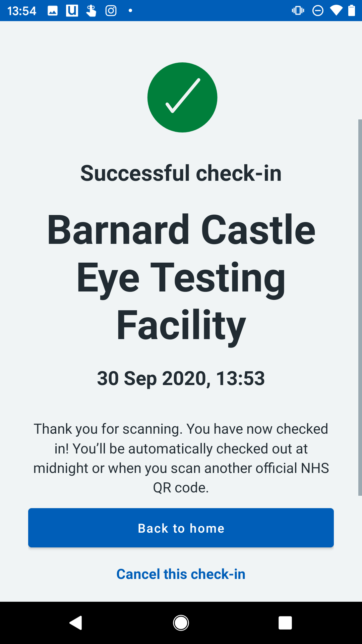Tap the do not disturb status icon
Screen dimensions: 362x644
(x=318, y=11)
